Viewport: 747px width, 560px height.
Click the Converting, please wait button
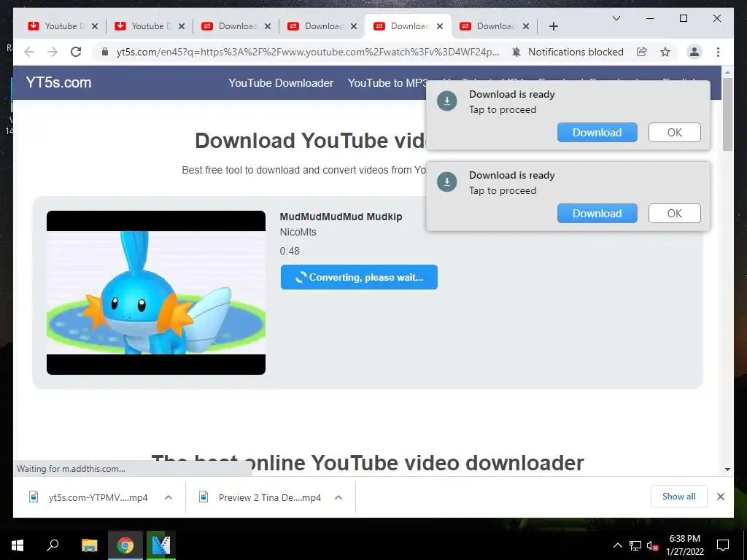359,277
